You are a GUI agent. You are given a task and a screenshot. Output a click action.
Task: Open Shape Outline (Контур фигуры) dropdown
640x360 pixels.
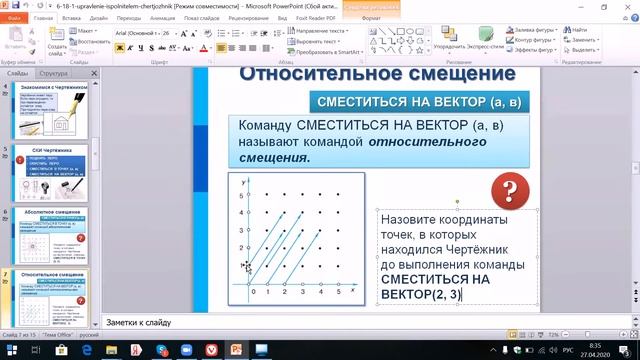531,40
